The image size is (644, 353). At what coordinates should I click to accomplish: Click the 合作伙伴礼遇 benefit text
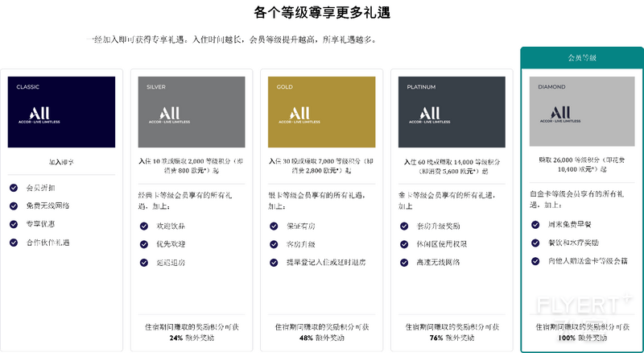coord(47,243)
